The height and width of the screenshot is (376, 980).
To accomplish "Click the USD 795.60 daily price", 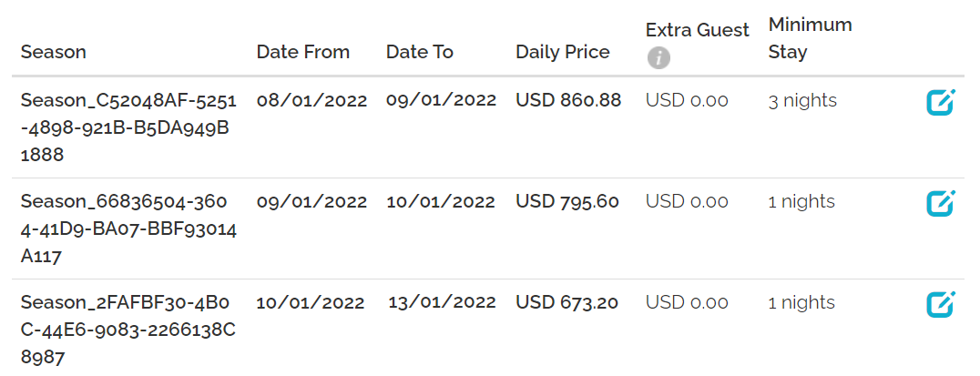I will pyautogui.click(x=567, y=201).
